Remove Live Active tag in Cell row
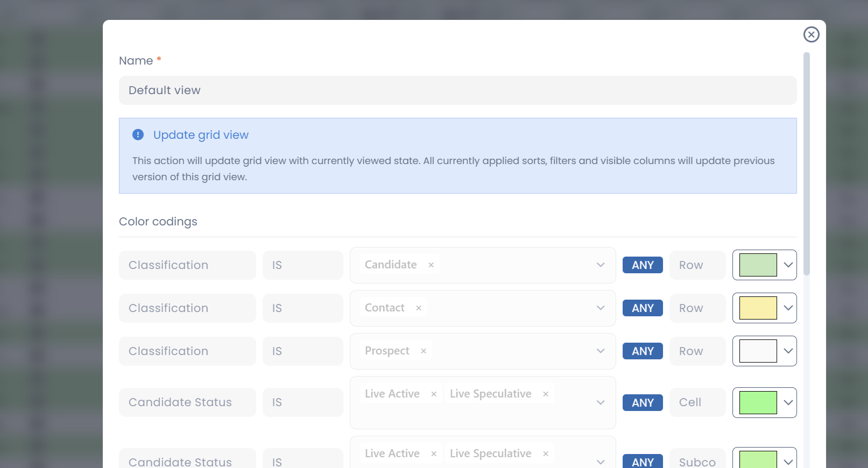 [434, 394]
